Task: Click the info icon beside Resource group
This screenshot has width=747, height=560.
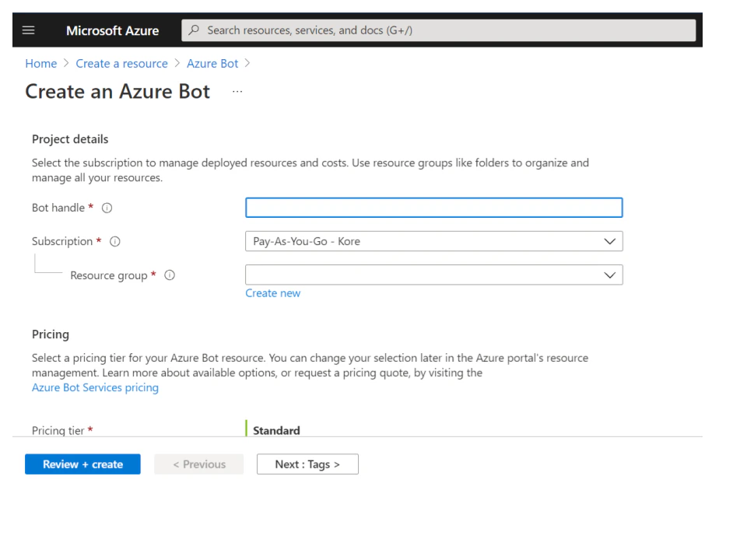Action: pos(170,275)
